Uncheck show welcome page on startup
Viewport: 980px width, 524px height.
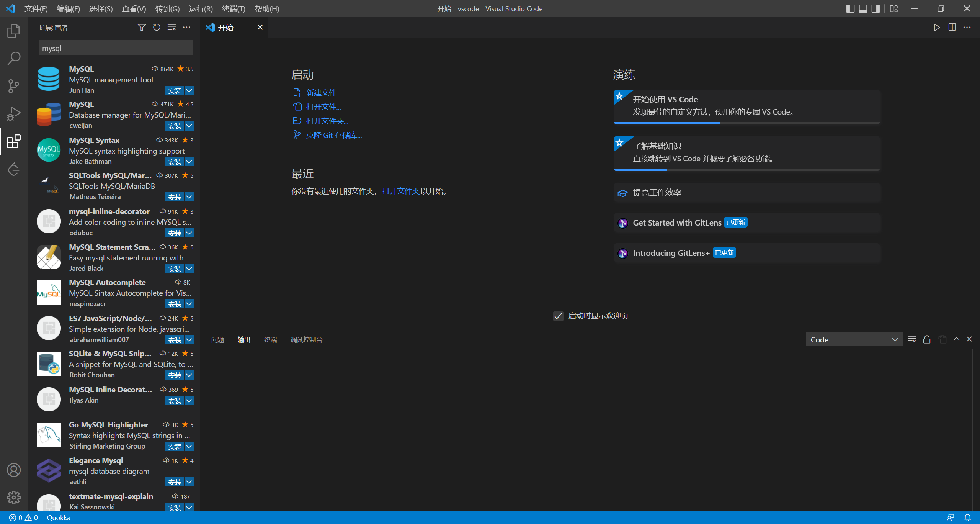click(558, 316)
